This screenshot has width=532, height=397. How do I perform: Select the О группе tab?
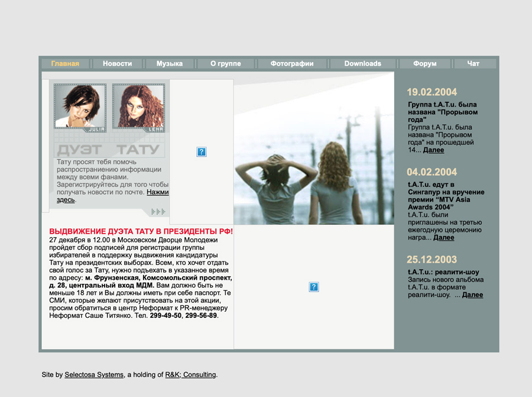click(226, 63)
